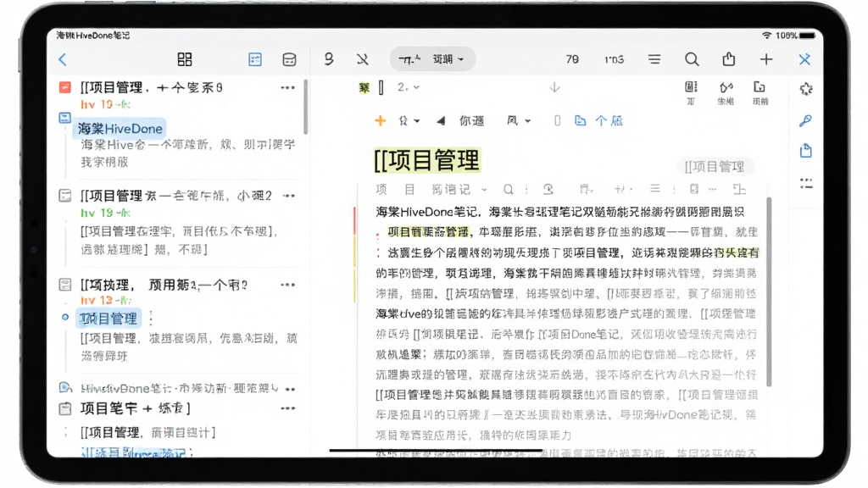
Task: Click the clipboard icon beside 项目笔记 entry
Action: tap(64, 409)
